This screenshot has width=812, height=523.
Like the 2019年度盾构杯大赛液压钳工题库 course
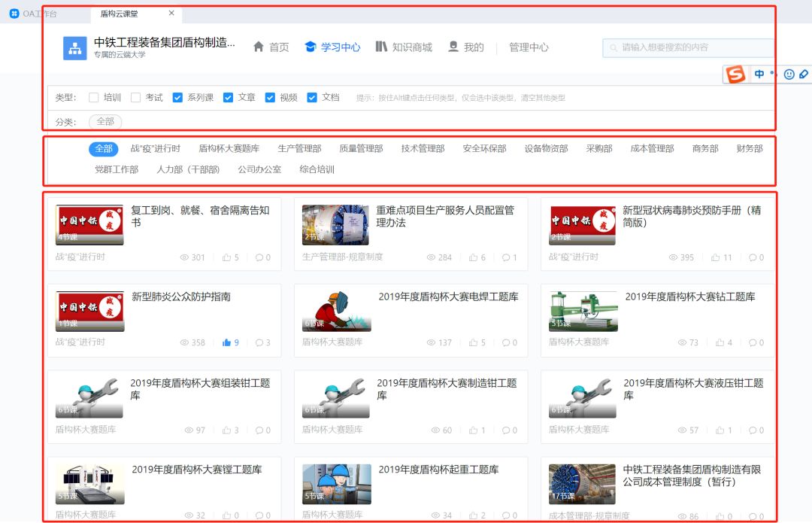pos(720,430)
